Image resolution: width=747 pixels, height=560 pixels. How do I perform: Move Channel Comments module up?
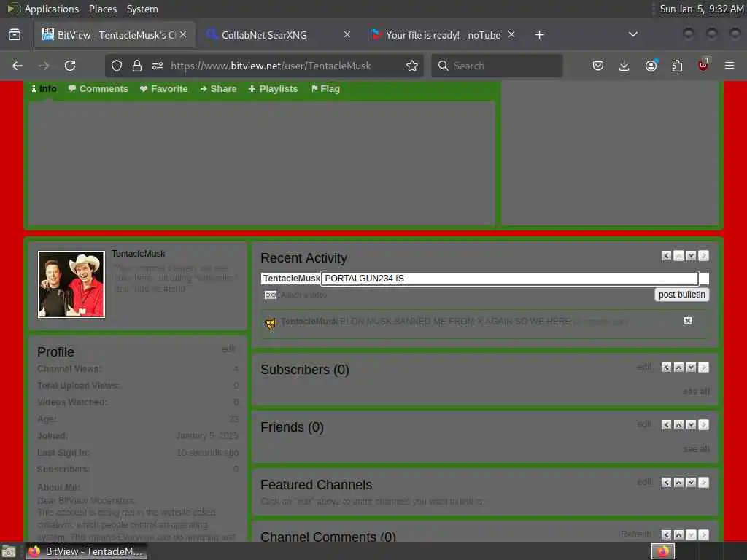coord(679,534)
